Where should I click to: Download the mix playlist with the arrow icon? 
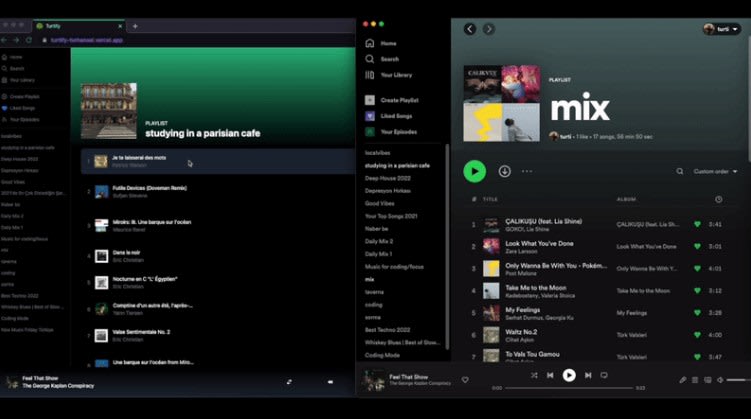(504, 171)
